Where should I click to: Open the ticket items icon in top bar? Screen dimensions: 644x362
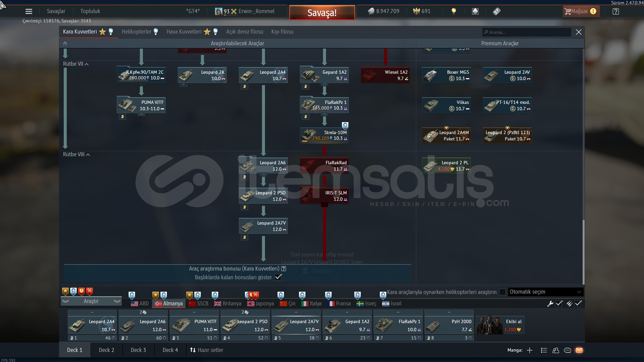497,11
